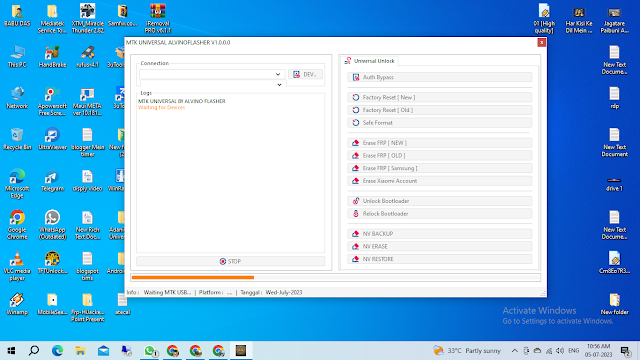This screenshot has width=640, height=360.
Task: Close the MTK Universal window
Action: coord(541,42)
